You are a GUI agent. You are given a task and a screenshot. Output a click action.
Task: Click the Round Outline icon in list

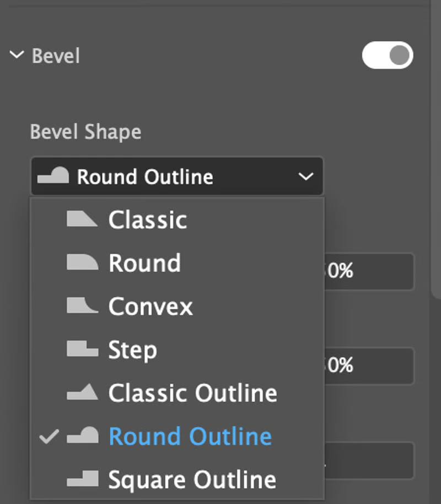pyautogui.click(x=82, y=436)
